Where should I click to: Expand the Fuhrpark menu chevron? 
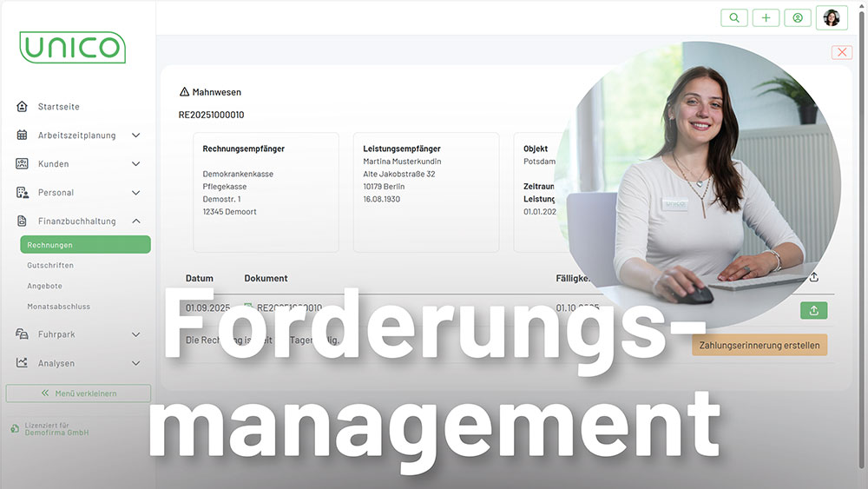click(135, 334)
